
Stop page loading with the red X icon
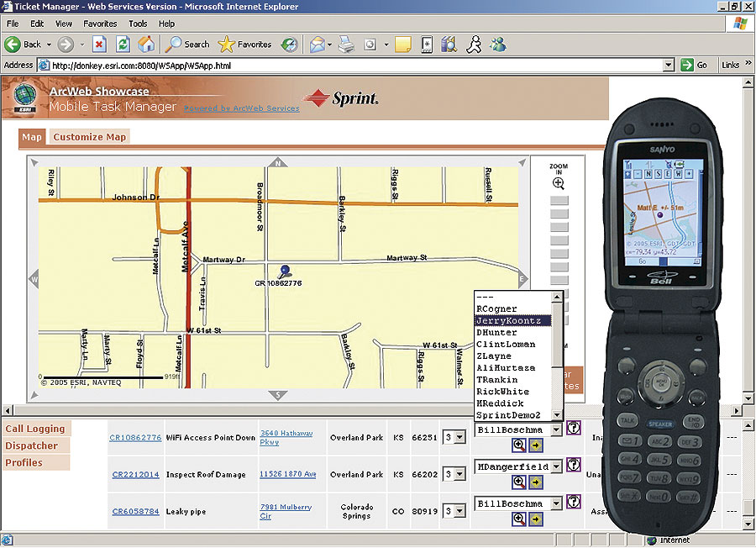click(99, 45)
